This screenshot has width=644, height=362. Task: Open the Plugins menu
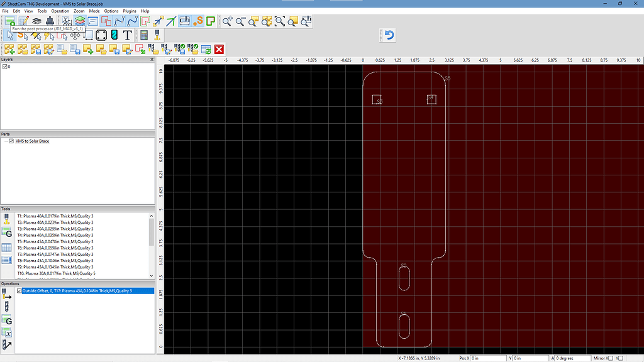130,11
